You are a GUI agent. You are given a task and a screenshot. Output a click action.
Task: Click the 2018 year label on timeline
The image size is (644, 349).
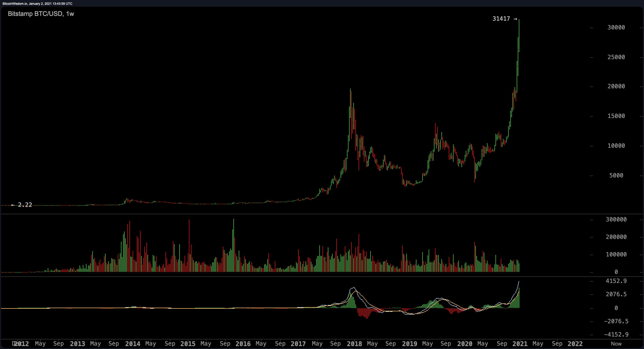point(354,344)
